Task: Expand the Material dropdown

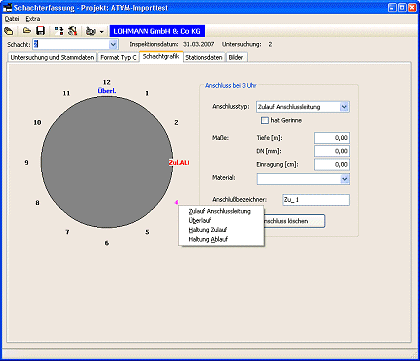Action: (x=345, y=179)
